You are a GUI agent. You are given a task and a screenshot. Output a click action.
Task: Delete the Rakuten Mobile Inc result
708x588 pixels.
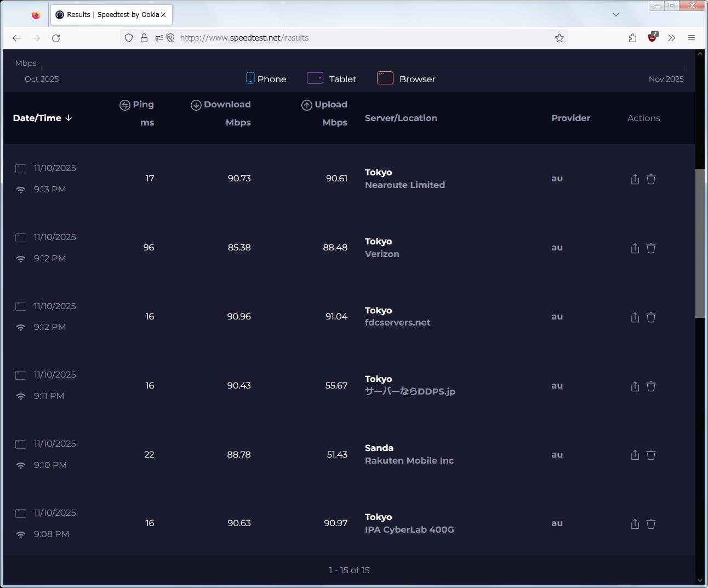pos(651,455)
